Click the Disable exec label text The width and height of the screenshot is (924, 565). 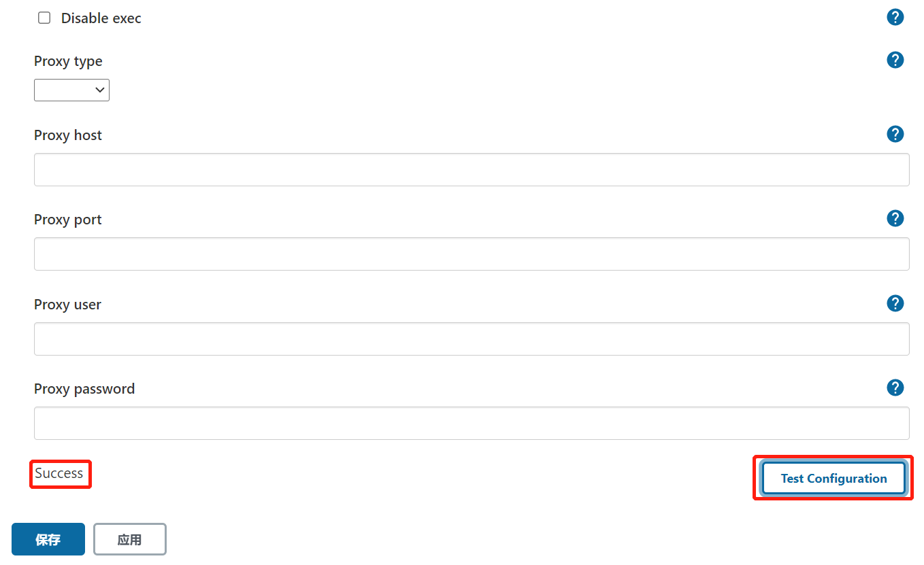(101, 18)
